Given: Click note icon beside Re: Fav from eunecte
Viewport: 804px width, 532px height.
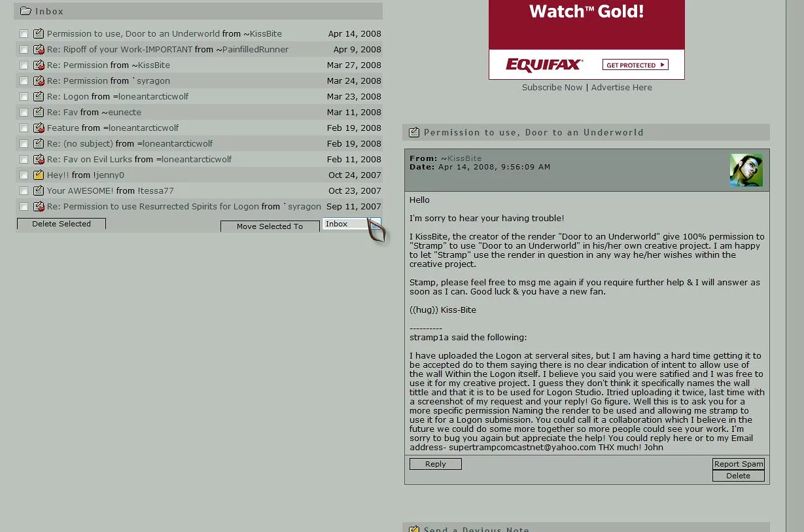Looking at the screenshot, I should (39, 113).
